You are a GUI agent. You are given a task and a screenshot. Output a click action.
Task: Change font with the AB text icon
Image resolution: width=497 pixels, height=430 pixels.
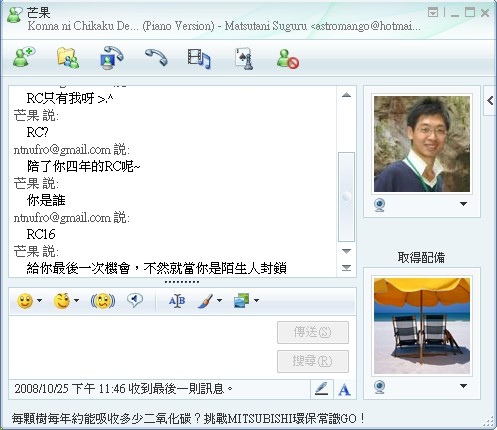point(177,301)
